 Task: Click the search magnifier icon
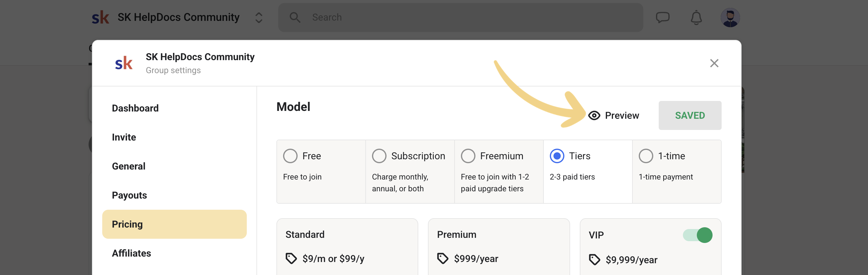[x=295, y=18]
